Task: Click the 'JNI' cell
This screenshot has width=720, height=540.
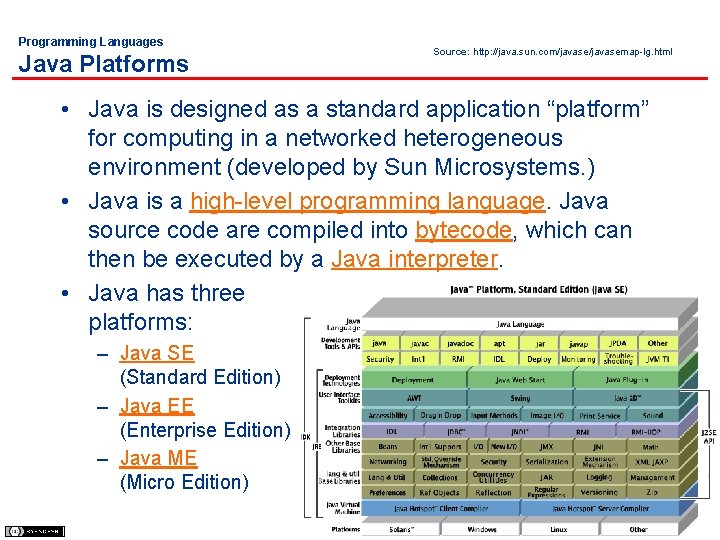Action: tap(599, 446)
